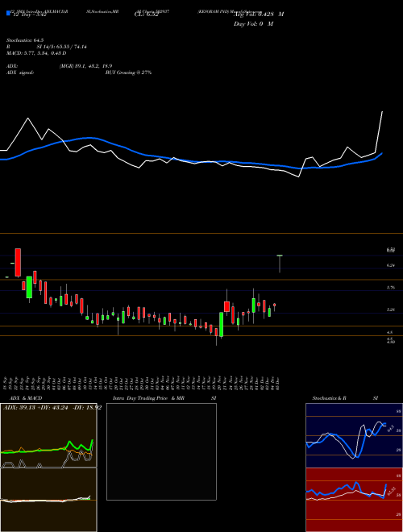403x532 pixels.
Task: Click the 'ADX signal:' label
Action: 20,73
